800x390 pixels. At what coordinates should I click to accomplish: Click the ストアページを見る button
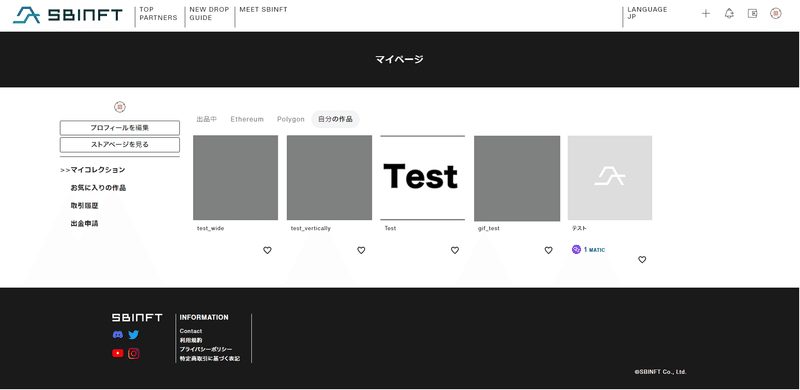click(120, 144)
